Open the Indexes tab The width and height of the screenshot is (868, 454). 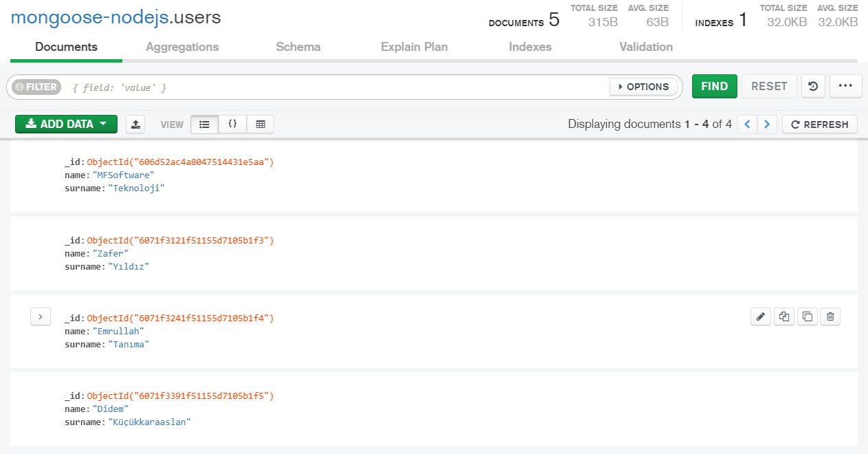click(x=530, y=47)
